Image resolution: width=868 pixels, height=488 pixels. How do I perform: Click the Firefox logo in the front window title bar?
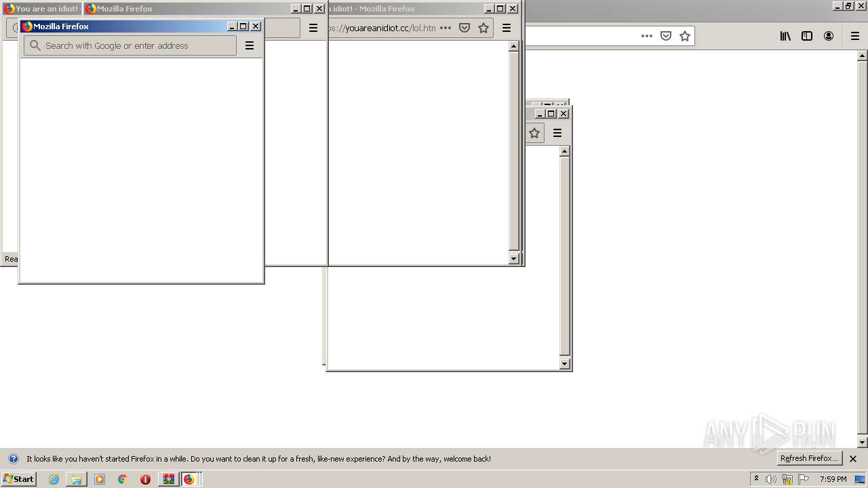pyautogui.click(x=27, y=26)
